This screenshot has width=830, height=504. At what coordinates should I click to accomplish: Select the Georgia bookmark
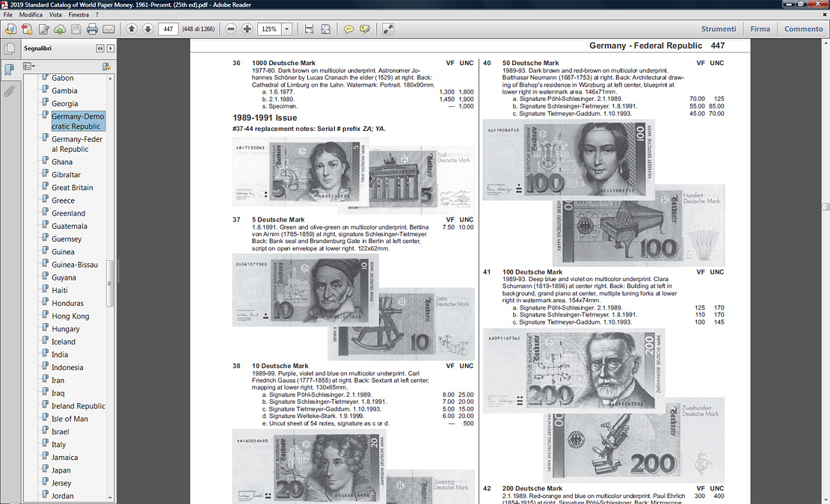(64, 104)
